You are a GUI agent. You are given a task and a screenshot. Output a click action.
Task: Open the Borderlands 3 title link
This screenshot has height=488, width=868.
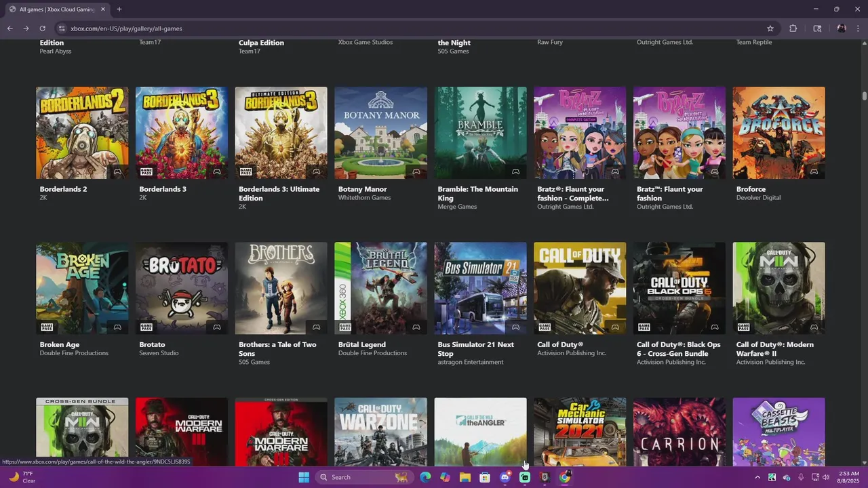pos(163,189)
